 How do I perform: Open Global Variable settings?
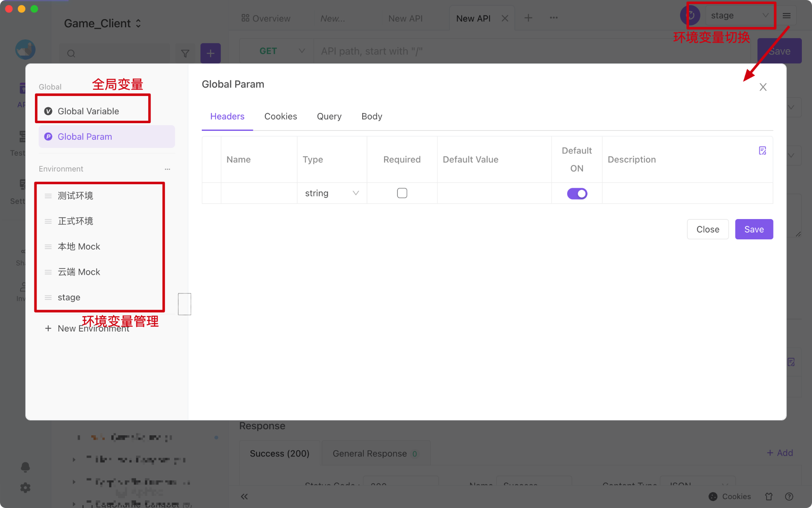click(93, 111)
